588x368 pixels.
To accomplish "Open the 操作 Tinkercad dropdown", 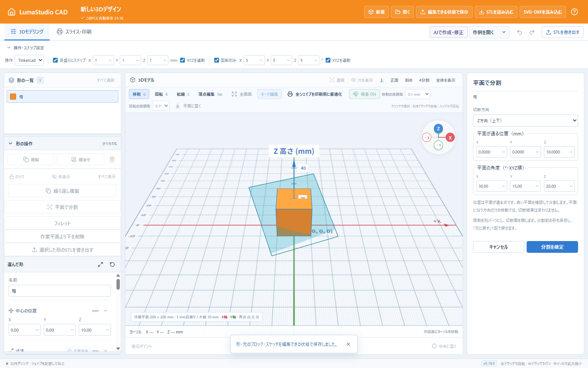I will coord(29,60).
